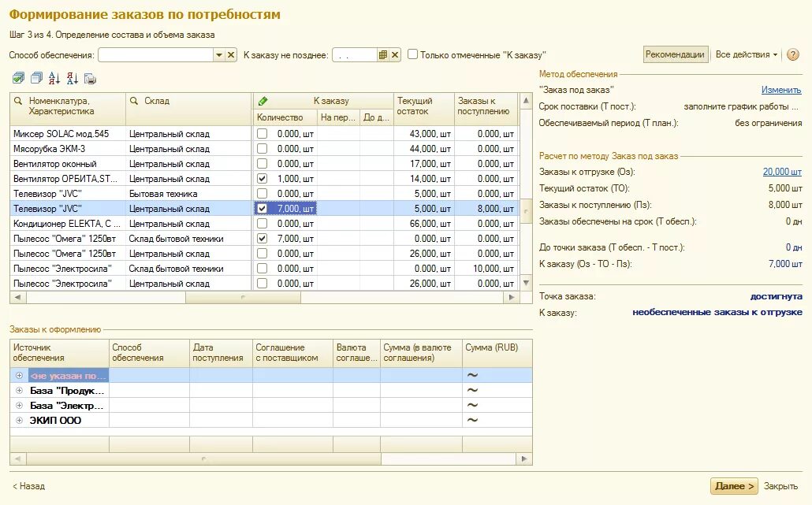Click the Сумма (RUB) column header
The width and height of the screenshot is (812, 505).
click(x=497, y=352)
